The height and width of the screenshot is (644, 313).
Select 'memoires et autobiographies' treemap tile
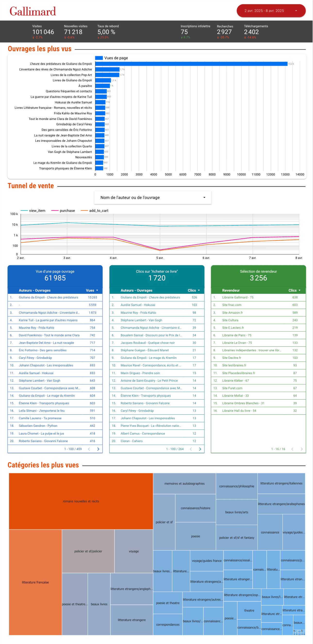(184, 483)
